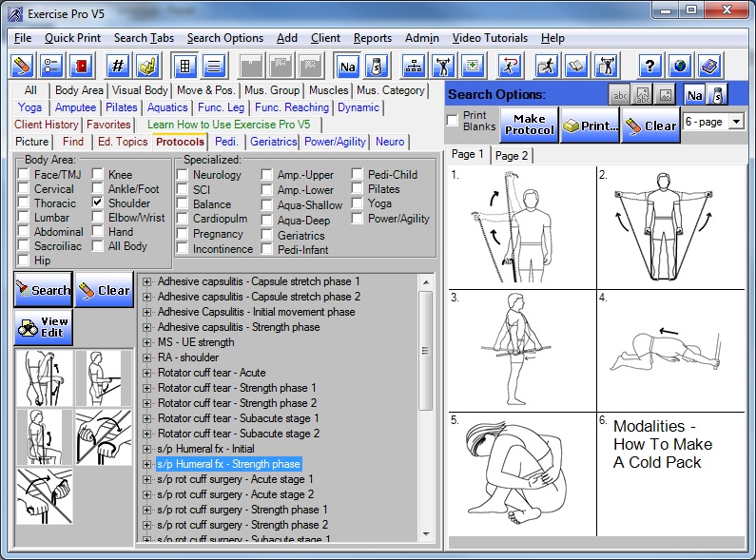Click the first weightlifter toolbar icon
The image size is (756, 560).
[443, 66]
